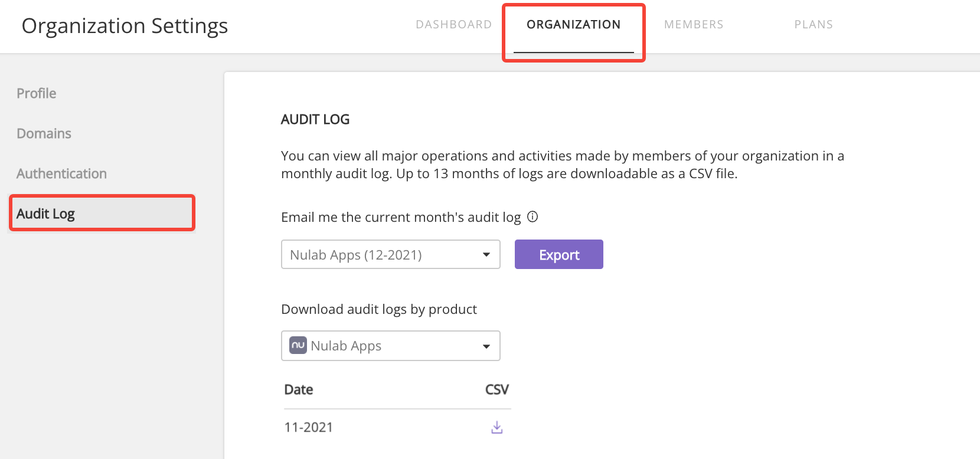Go to the Members tab
Viewport: 980px width, 459px height.
pos(694,24)
